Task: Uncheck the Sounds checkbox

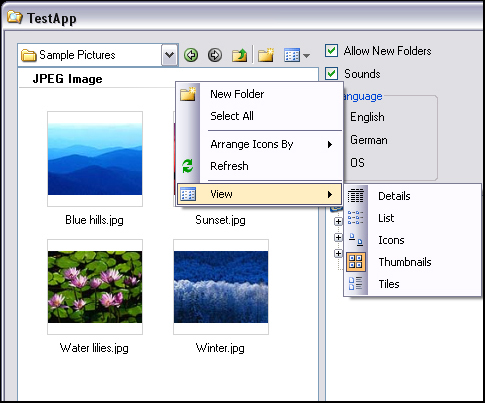Action: [331, 74]
